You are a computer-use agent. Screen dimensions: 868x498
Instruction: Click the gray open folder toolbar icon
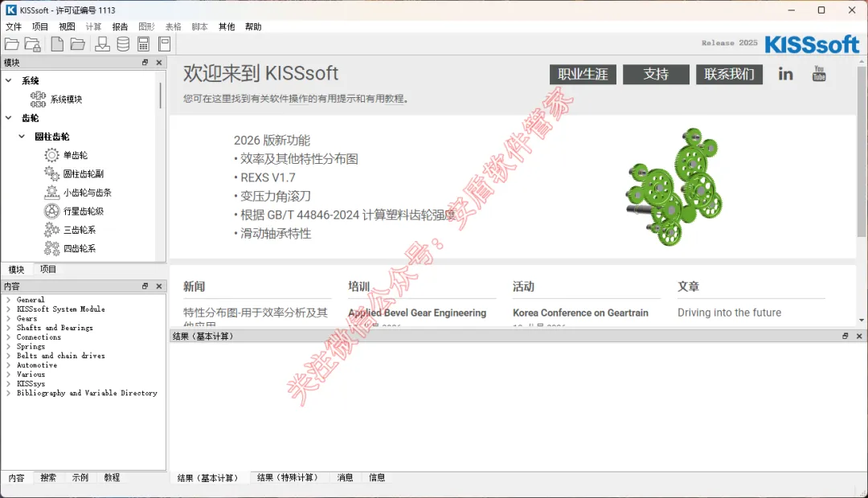pos(77,44)
